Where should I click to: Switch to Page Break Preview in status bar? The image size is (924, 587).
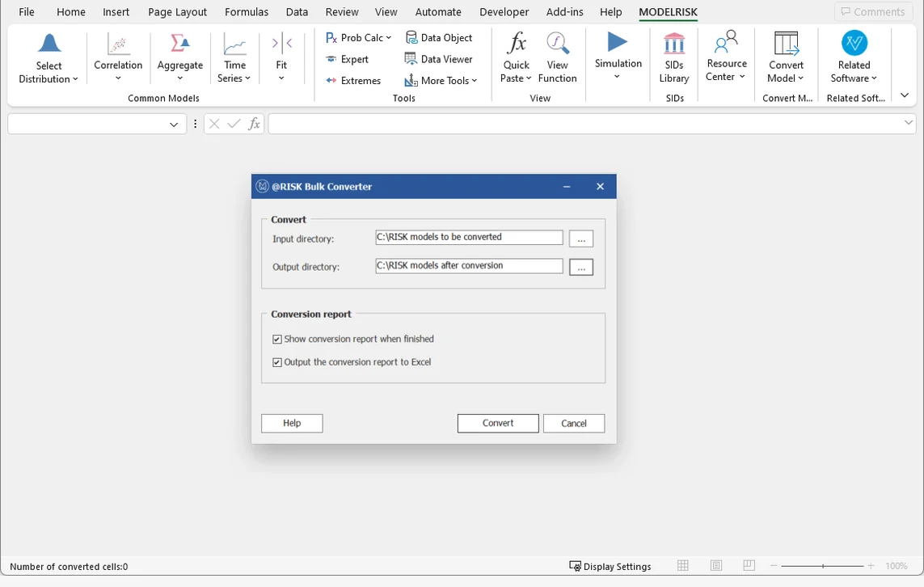click(749, 566)
